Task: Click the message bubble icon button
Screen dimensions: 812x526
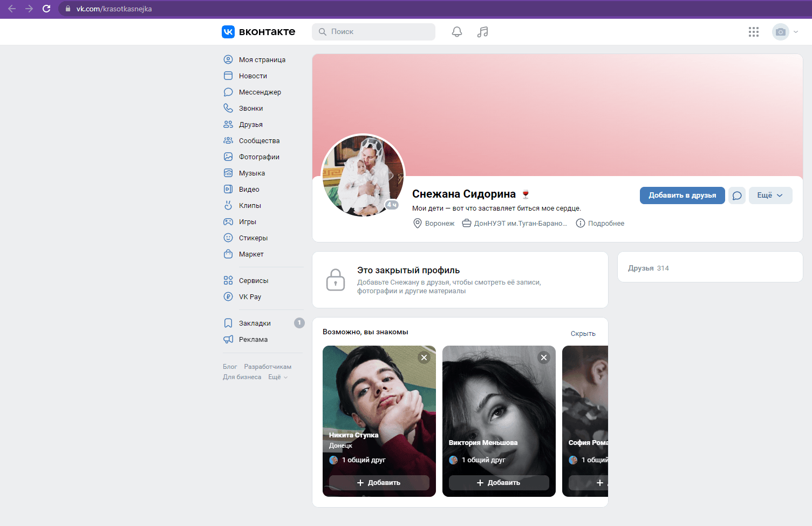Action: (x=737, y=195)
